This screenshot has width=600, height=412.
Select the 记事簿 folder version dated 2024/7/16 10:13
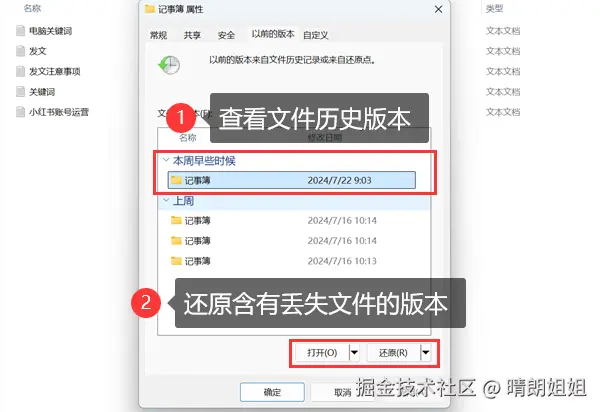tap(294, 261)
